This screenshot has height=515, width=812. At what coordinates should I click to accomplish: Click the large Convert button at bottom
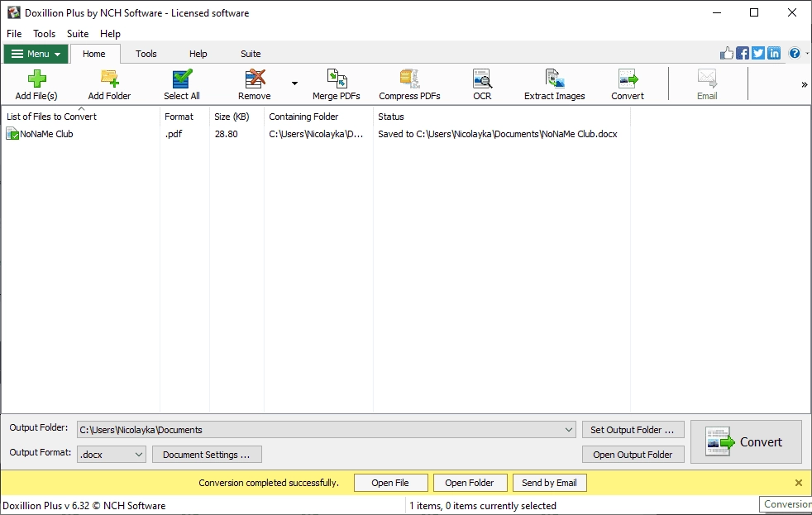coord(746,442)
